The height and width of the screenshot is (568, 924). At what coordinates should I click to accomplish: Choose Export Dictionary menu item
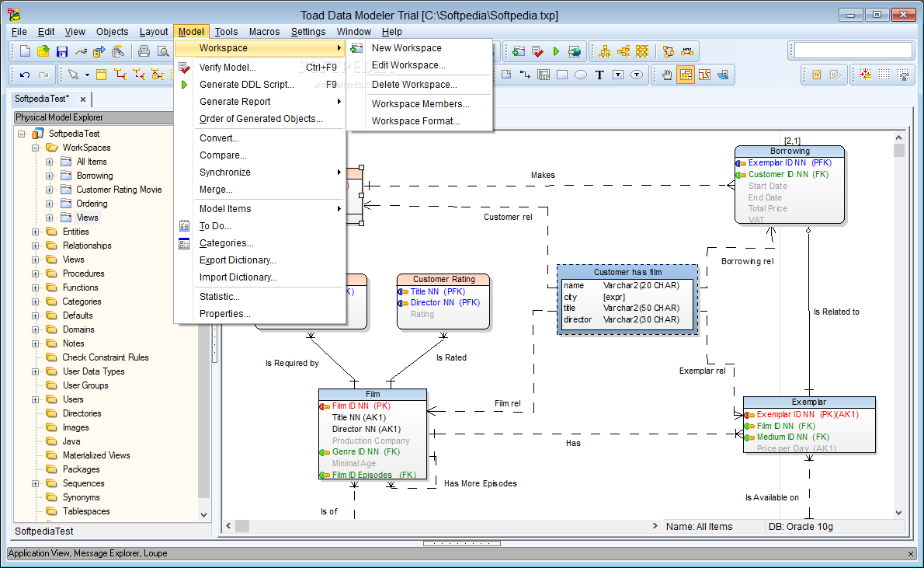pos(260,260)
